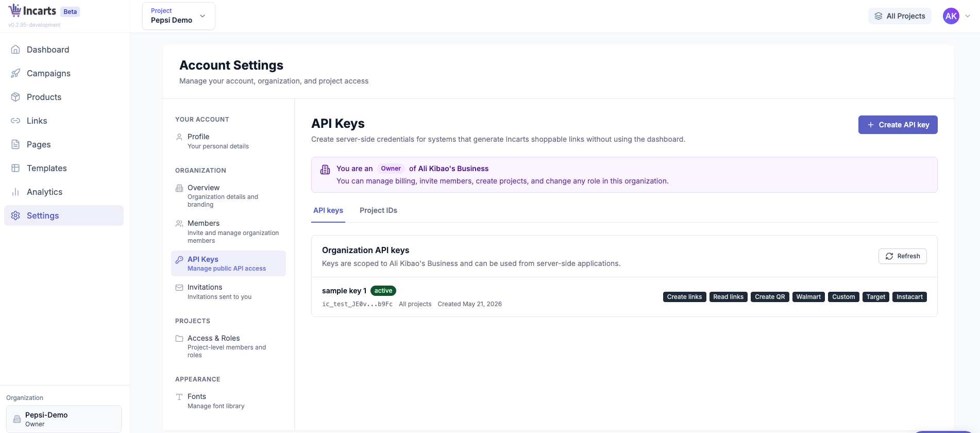Screen dimensions: 980x433
Task: Click the active status badge
Action: coord(383,291)
